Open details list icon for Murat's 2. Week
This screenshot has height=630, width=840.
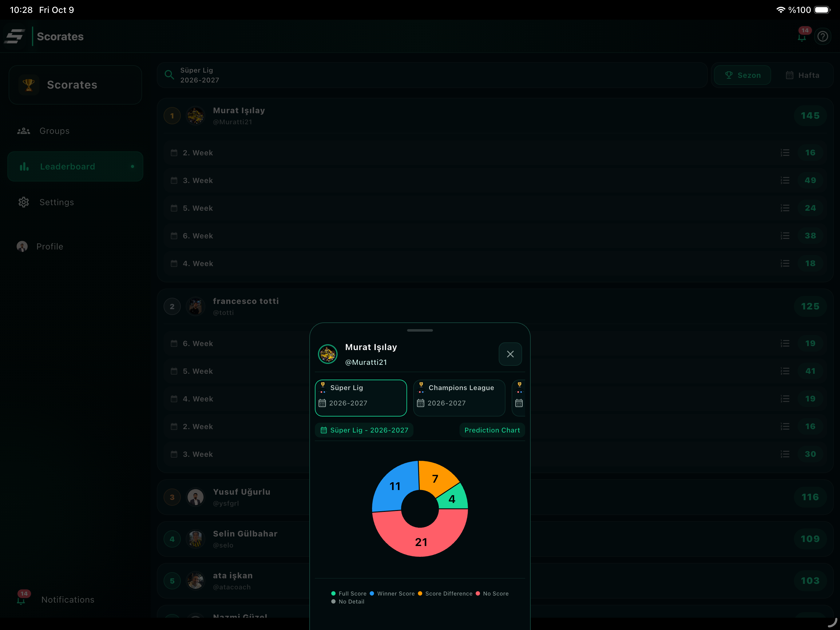point(785,153)
